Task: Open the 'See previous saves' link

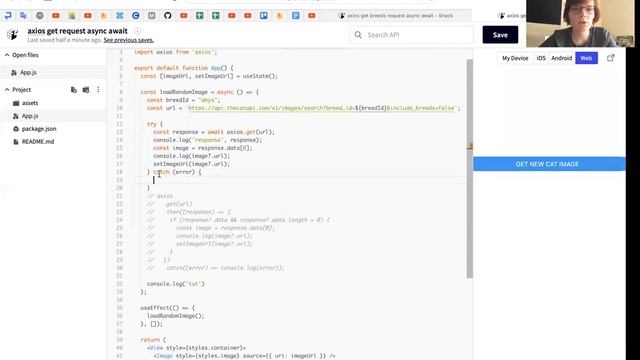Action: click(x=129, y=40)
